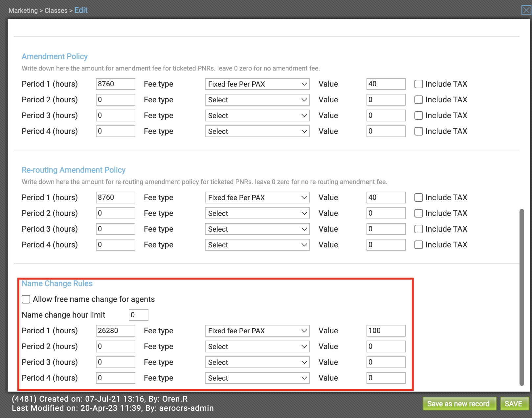This screenshot has height=418, width=532.
Task: Click the Re-routing Amendment Policy heading
Action: coord(74,170)
